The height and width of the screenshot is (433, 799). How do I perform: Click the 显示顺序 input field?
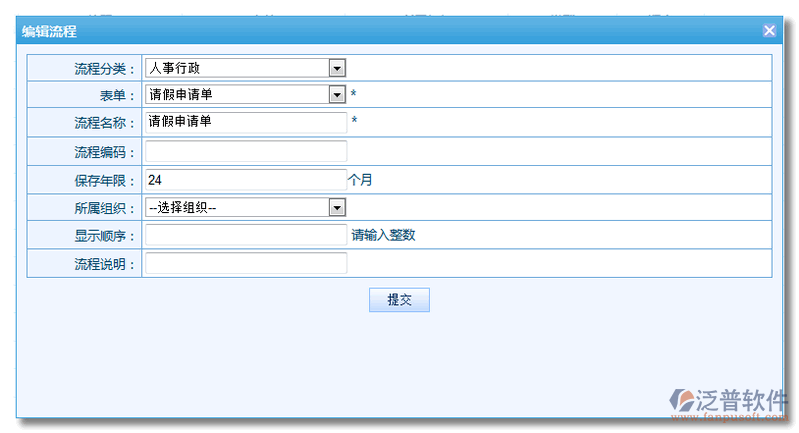tap(246, 235)
